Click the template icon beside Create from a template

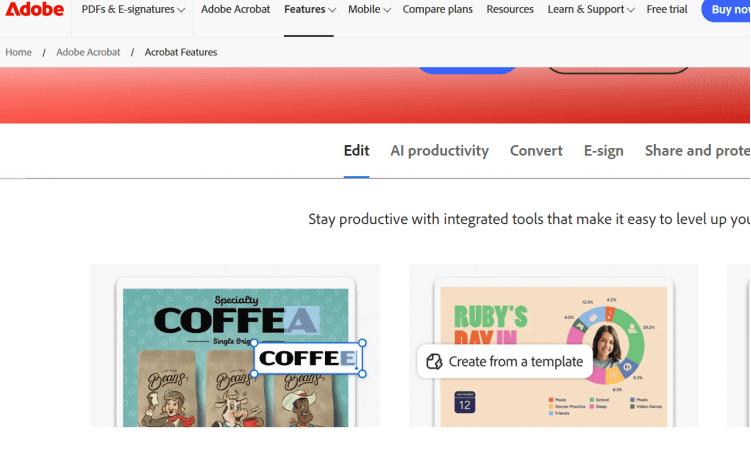(434, 361)
